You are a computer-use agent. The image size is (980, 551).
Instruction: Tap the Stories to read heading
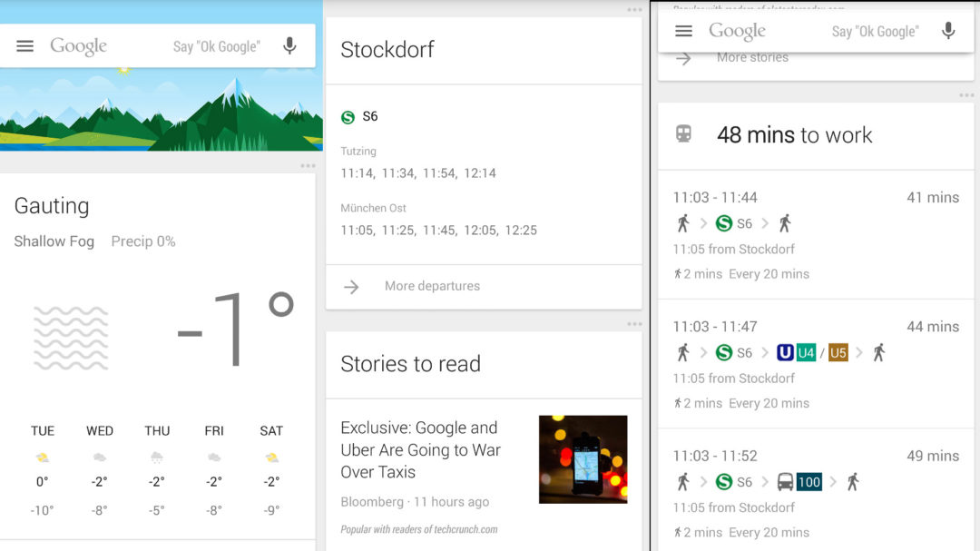[x=411, y=363]
